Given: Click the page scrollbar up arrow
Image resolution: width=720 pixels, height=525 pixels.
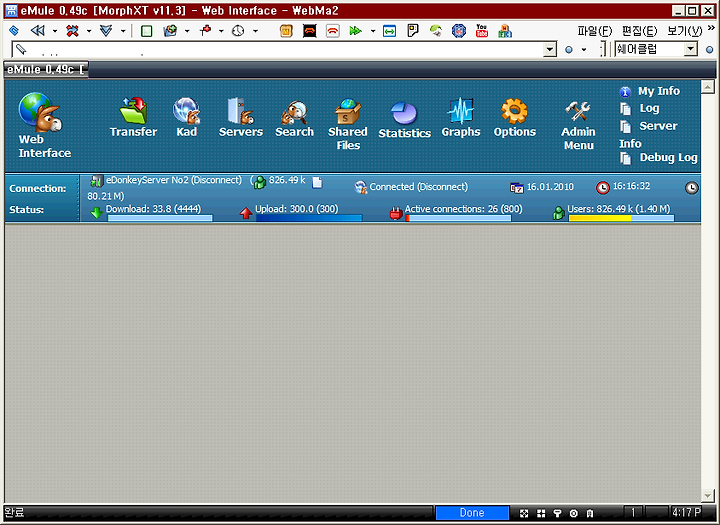Looking at the screenshot, I should click(x=708, y=86).
